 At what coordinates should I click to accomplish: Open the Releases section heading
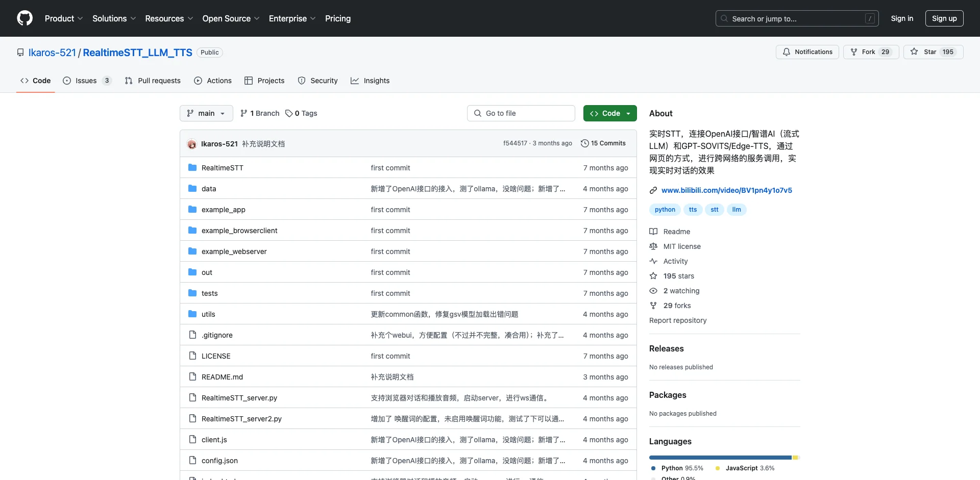[x=666, y=348]
